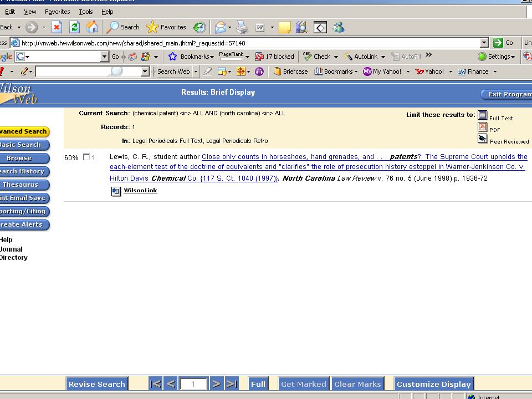Open the Help menu
The width and height of the screenshot is (532, 399).
click(107, 12)
